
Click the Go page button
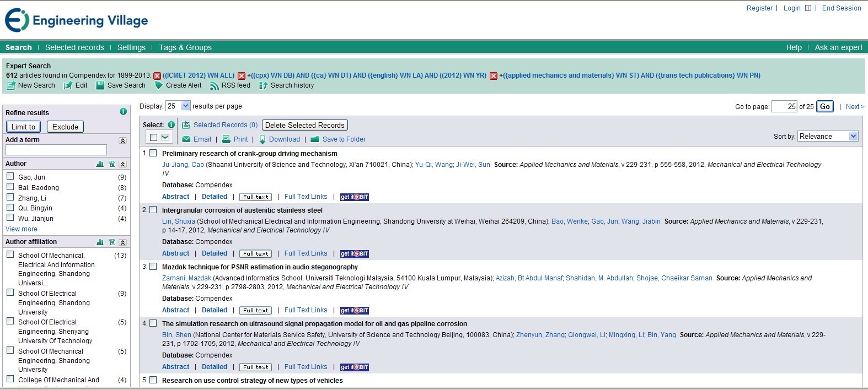coord(825,106)
